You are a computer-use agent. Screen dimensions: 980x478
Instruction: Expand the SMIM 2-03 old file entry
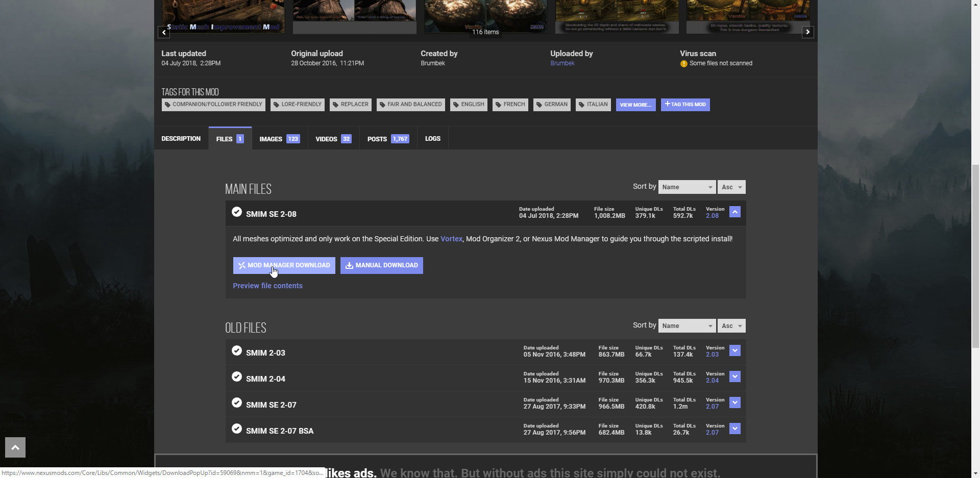click(735, 350)
